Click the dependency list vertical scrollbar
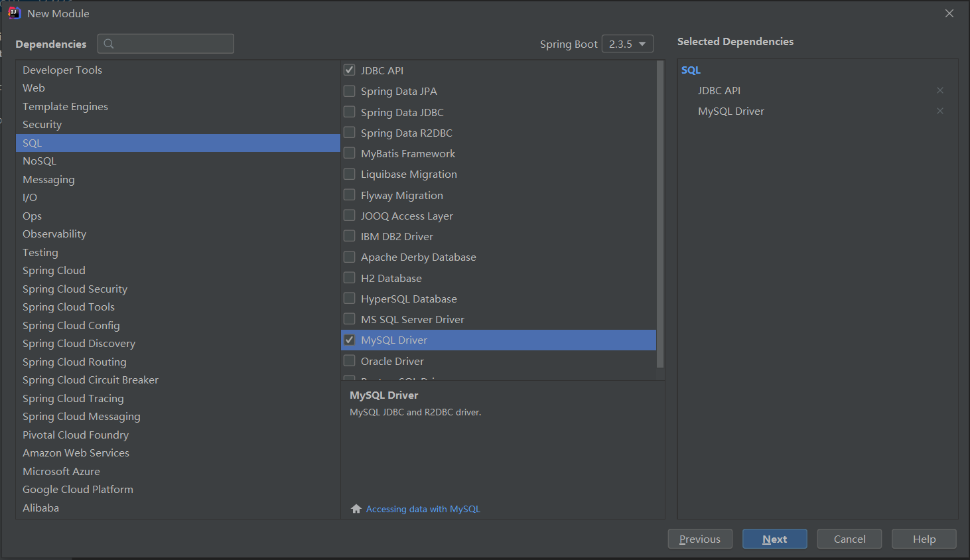 click(659, 214)
